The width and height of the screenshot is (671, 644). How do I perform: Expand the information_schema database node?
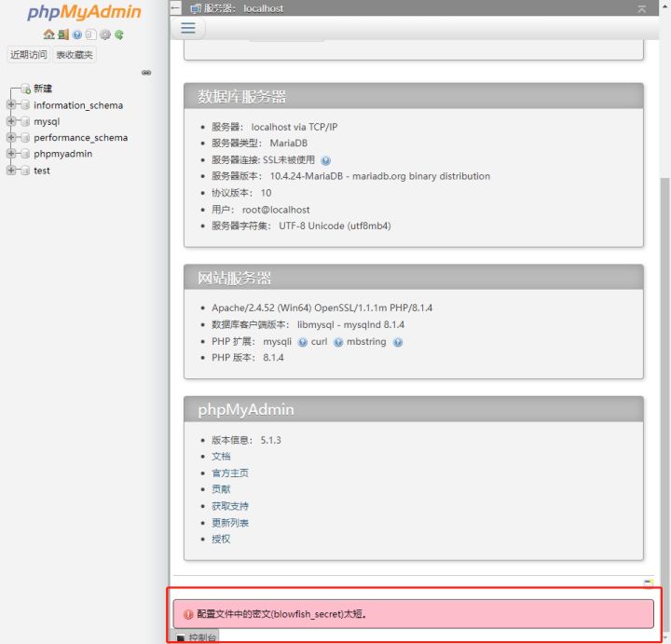[x=11, y=104]
